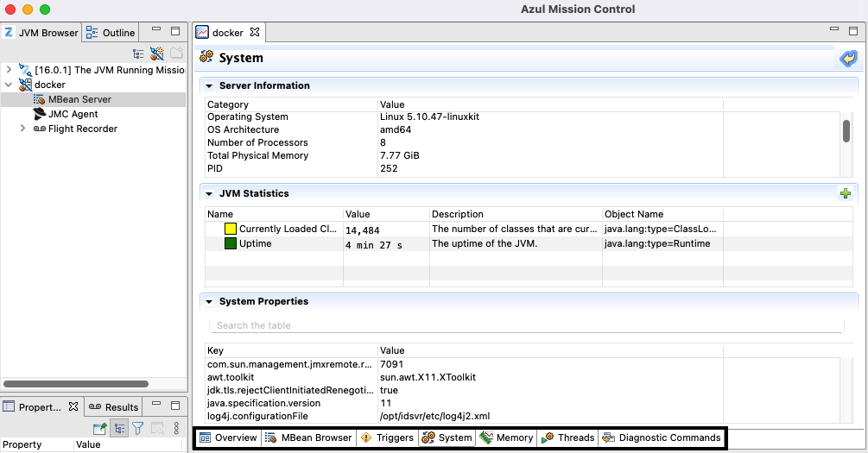Switch to the Memory tab
Image resolution: width=868 pixels, height=453 pixels.
click(507, 437)
